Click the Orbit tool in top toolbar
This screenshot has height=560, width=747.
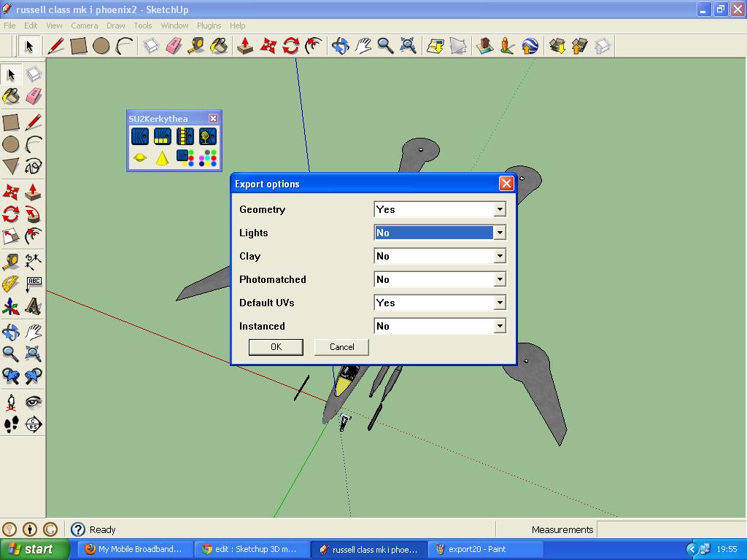pos(340,46)
